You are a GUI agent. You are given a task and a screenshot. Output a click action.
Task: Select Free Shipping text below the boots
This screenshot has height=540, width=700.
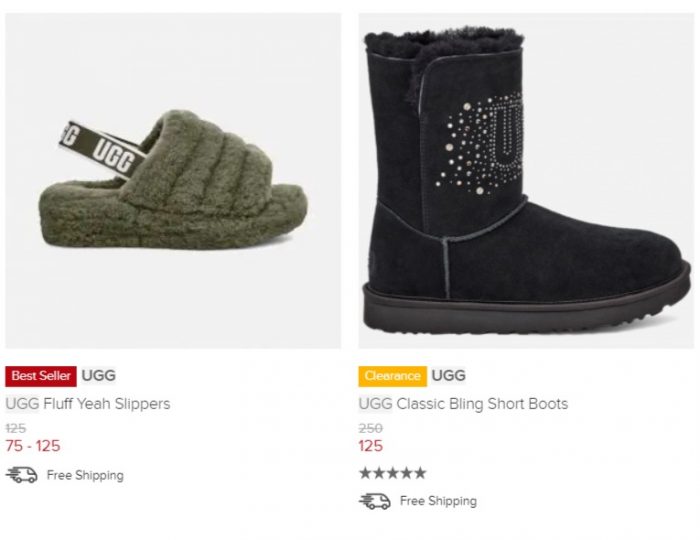click(x=438, y=501)
